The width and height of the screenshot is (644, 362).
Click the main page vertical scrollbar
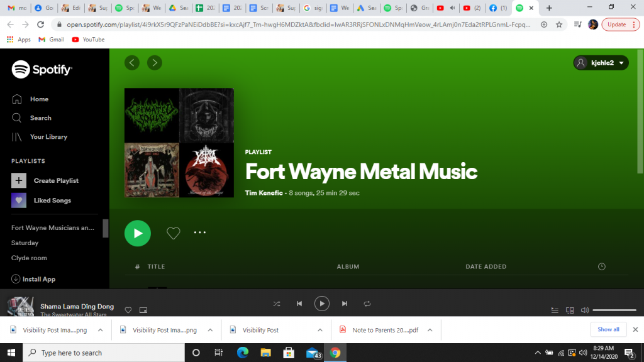(640, 112)
